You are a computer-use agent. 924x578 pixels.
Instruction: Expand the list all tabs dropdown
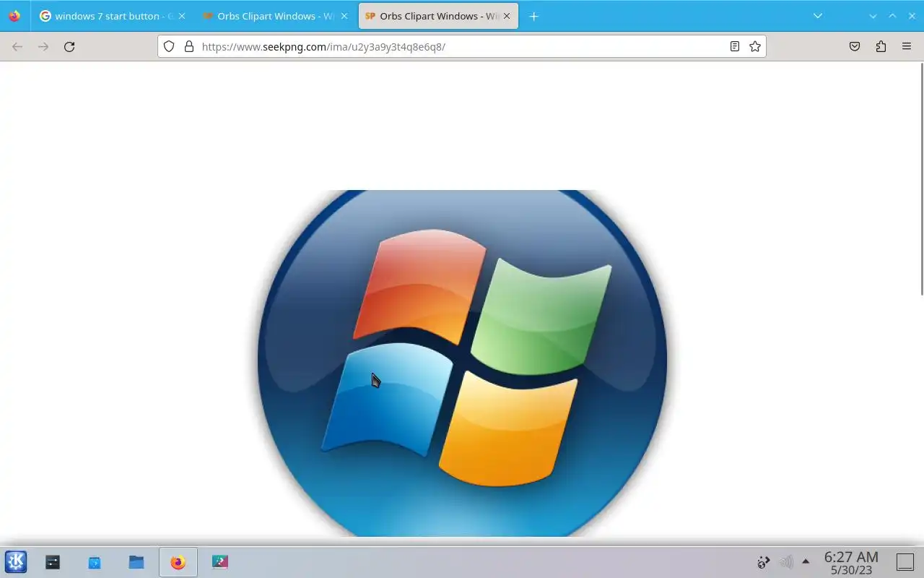click(x=817, y=16)
